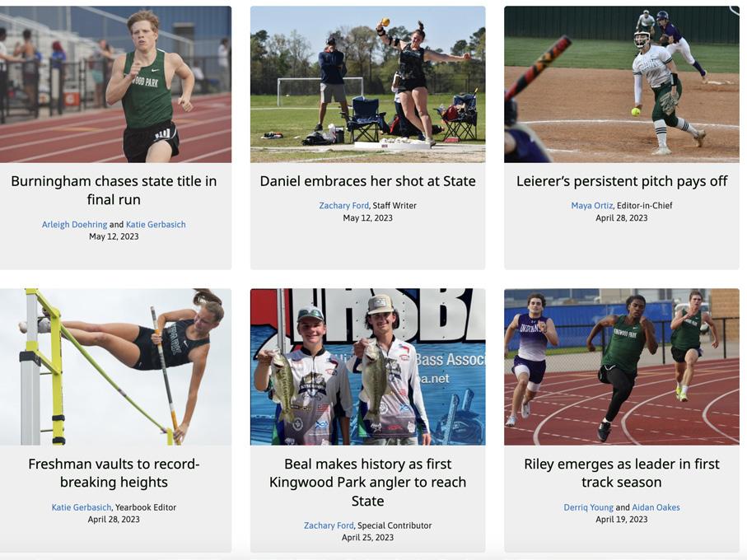Read 'Burningham chases state title in final run'
The height and width of the screenshot is (560, 747).
[114, 190]
